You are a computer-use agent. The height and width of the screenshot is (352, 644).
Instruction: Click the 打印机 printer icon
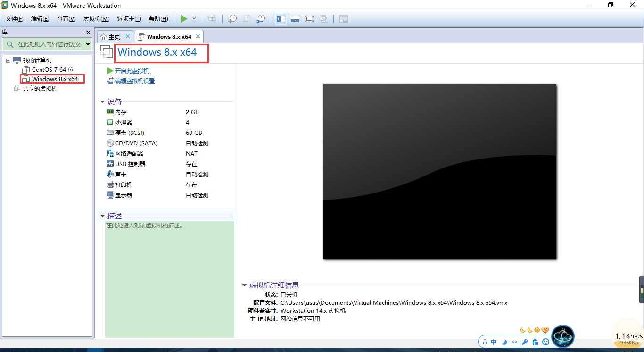110,185
